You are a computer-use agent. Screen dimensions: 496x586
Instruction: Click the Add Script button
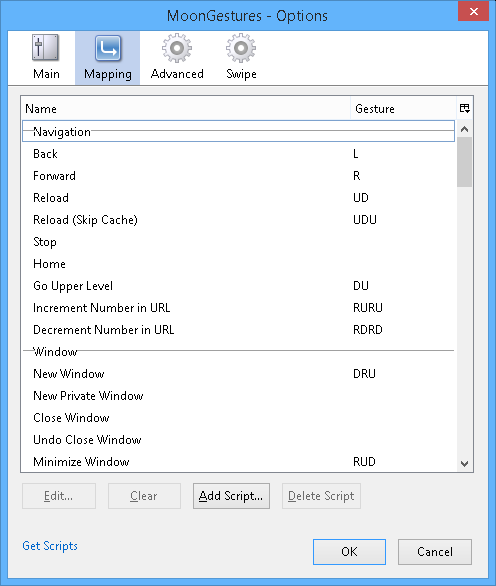click(231, 496)
